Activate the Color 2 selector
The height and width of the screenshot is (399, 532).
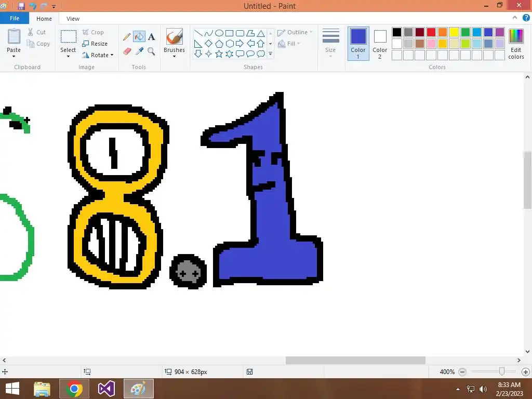380,44
